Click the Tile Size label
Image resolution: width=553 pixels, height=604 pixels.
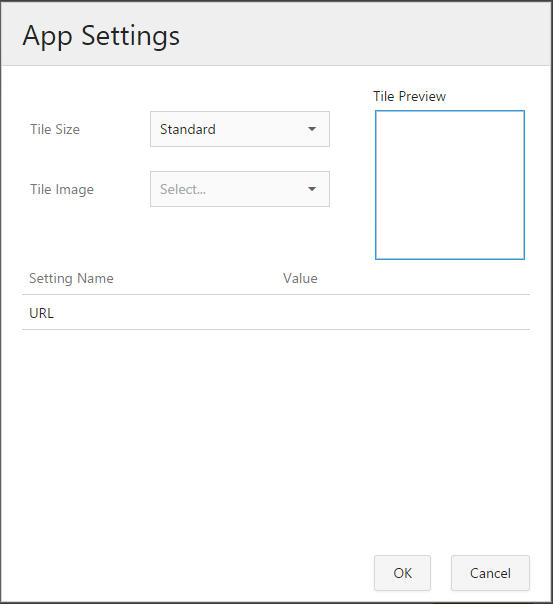pos(55,129)
